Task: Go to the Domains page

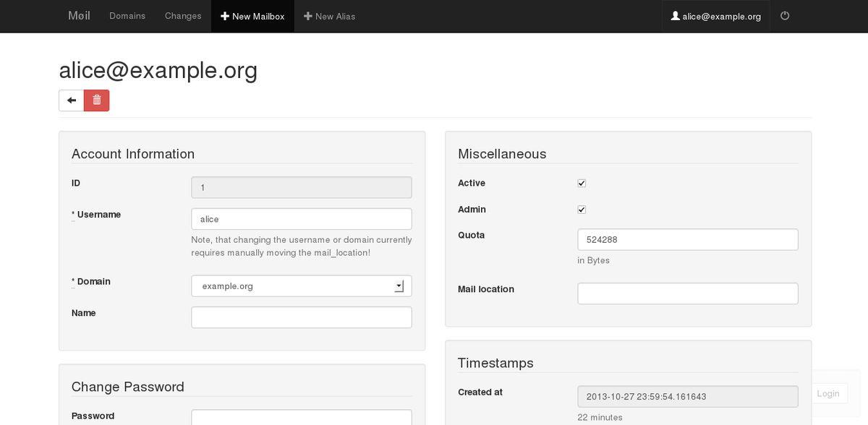Action: (127, 16)
